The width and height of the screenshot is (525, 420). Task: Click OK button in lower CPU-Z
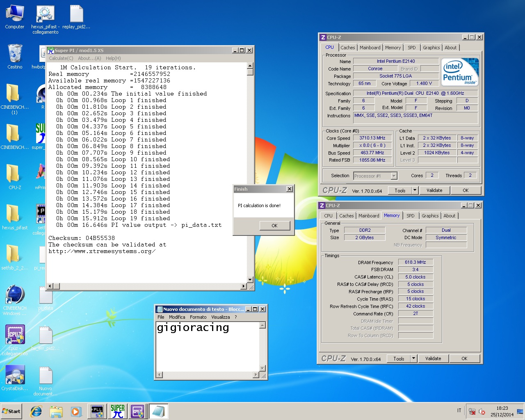coord(464,358)
